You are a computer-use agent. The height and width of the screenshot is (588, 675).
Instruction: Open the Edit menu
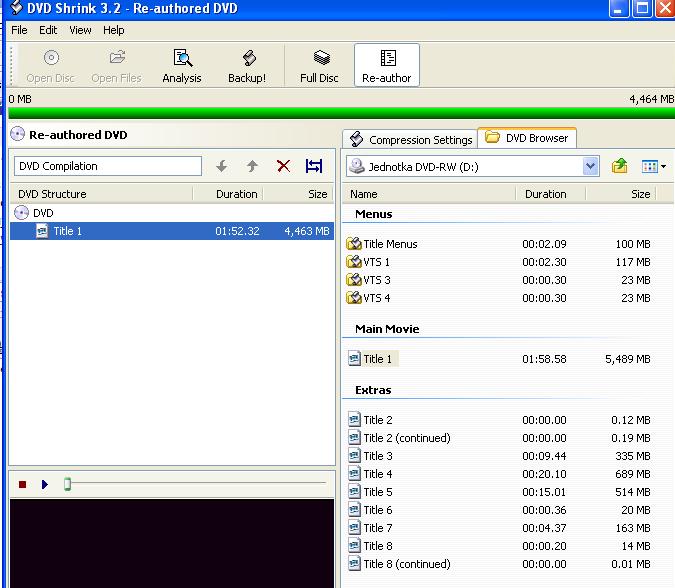click(x=48, y=30)
